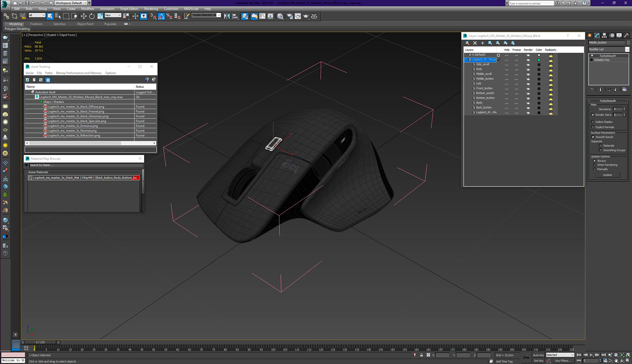Toggle the Smooth Result checkbox

coord(593,137)
